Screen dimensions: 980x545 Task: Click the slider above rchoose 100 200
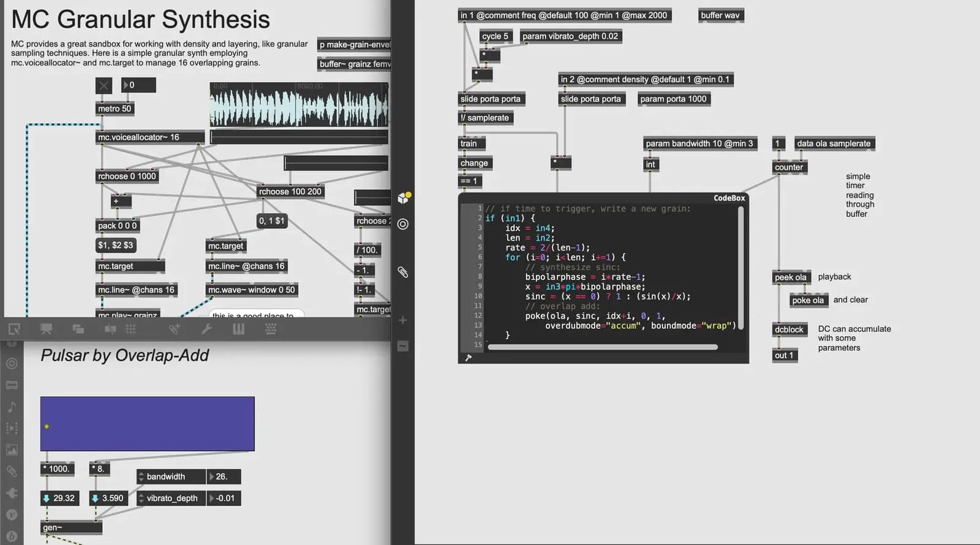[336, 163]
